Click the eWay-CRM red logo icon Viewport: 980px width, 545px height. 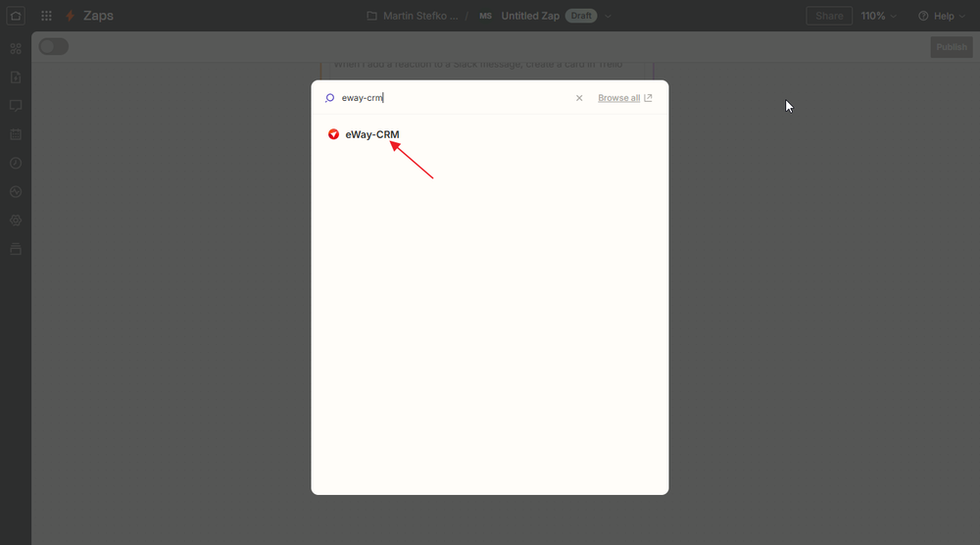(x=334, y=134)
